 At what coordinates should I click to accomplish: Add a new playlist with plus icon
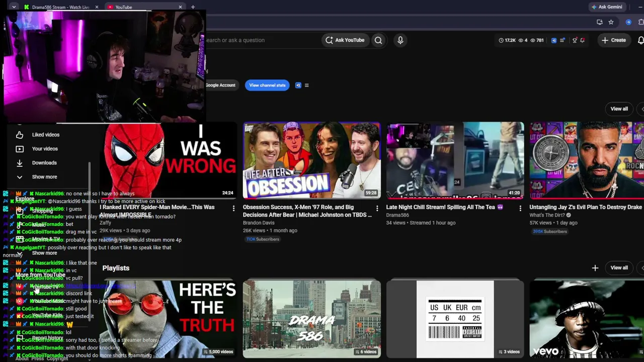(x=595, y=268)
